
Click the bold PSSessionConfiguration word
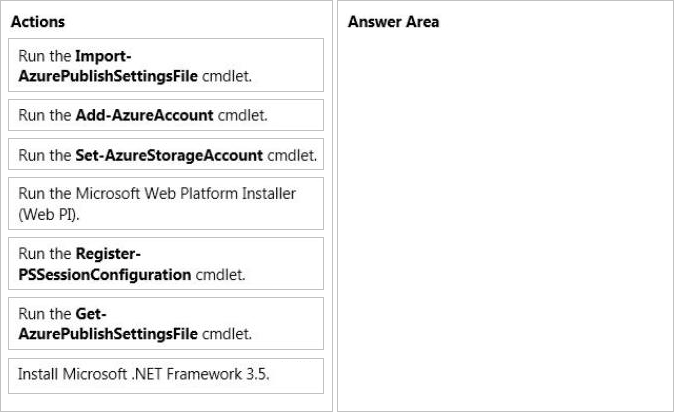click(105, 274)
